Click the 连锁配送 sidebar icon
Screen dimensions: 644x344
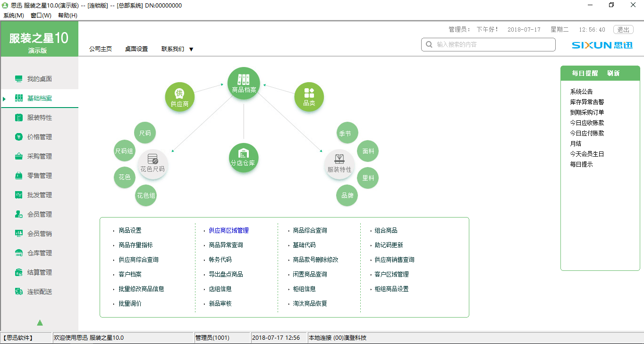[19, 292]
